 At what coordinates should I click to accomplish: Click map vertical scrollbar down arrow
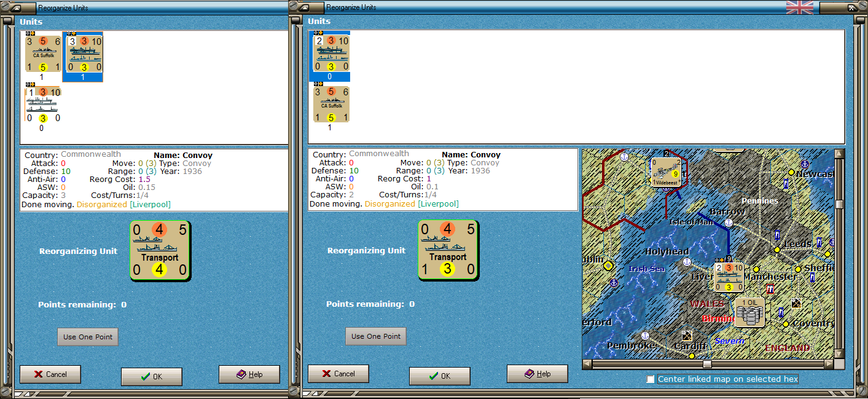(840, 354)
